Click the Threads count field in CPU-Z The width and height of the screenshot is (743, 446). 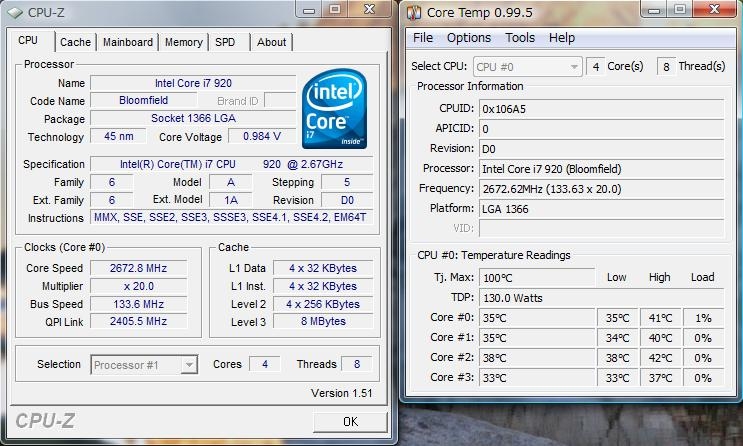tap(357, 364)
